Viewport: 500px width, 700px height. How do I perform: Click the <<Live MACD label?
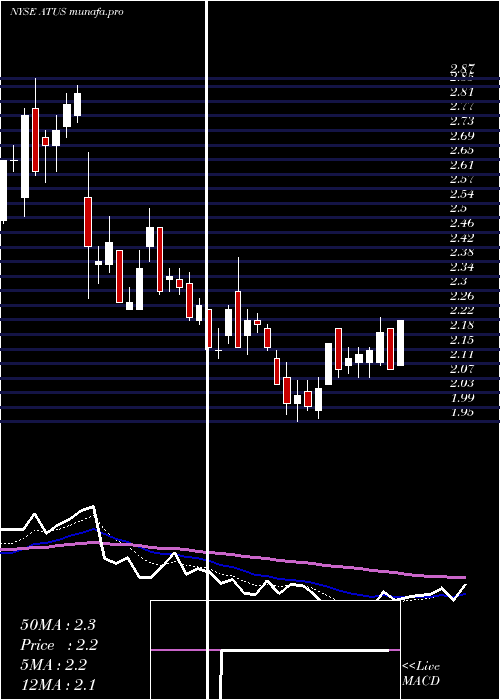(421, 673)
